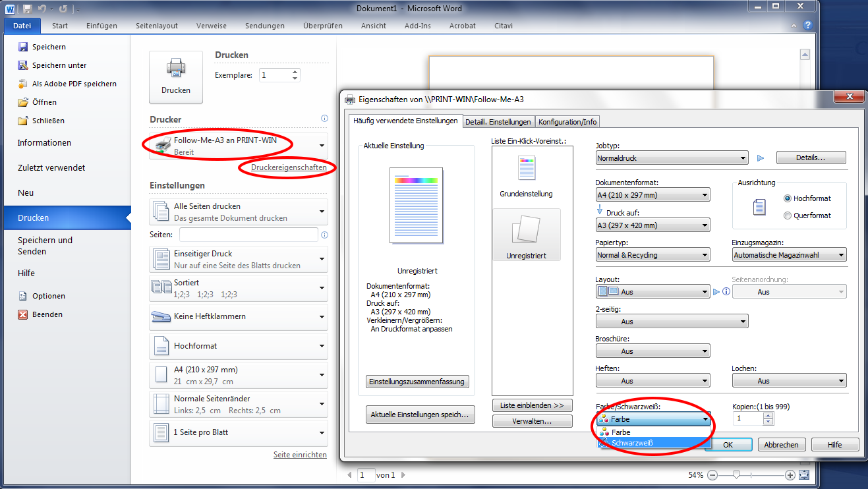Click the Undo arrow in title bar

(x=42, y=9)
